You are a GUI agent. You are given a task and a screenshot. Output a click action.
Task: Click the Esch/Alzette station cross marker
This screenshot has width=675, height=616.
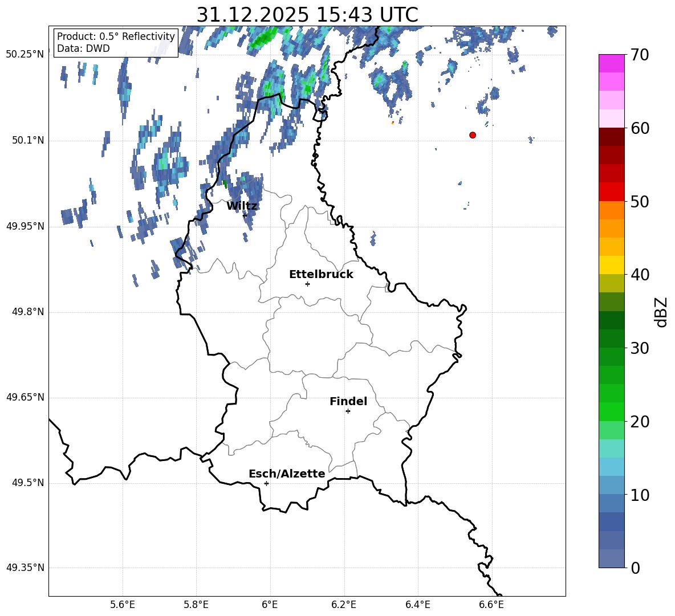(266, 483)
